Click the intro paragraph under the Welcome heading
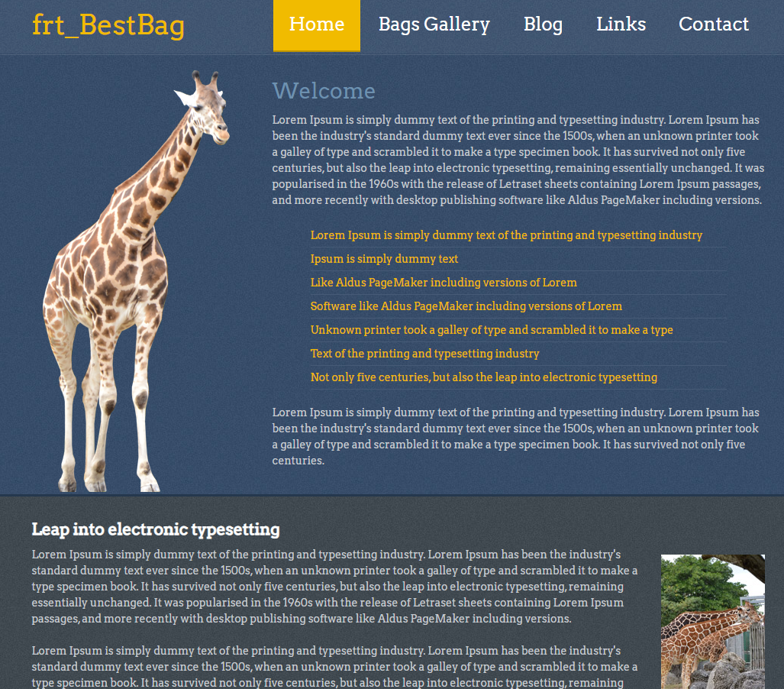784x689 pixels. [x=517, y=160]
